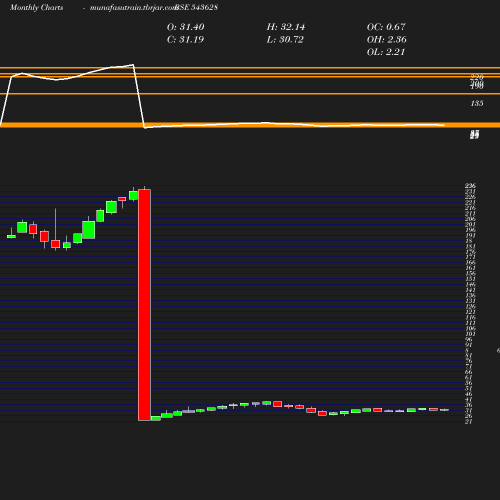
Task: Click the '121' price axis label
Action: [x=470, y=312]
